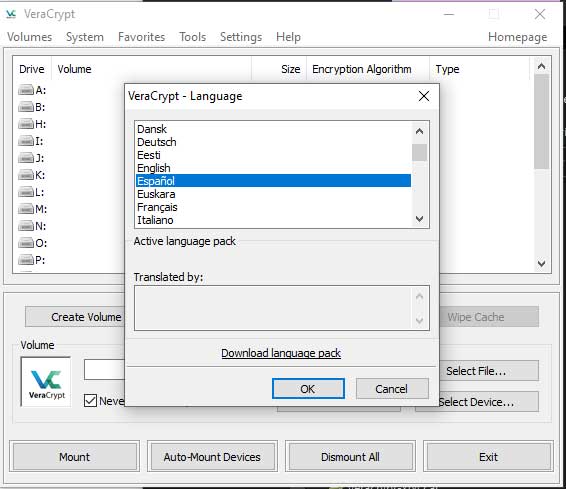Viewport: 566px width, 489px height.
Task: Click the Exit button
Action: click(488, 457)
